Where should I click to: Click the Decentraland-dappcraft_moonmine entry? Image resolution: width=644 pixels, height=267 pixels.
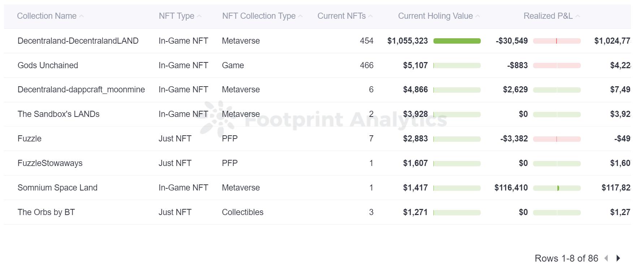click(81, 89)
